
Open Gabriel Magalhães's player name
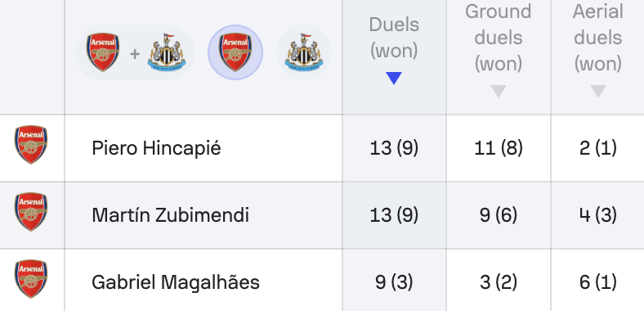tap(176, 282)
